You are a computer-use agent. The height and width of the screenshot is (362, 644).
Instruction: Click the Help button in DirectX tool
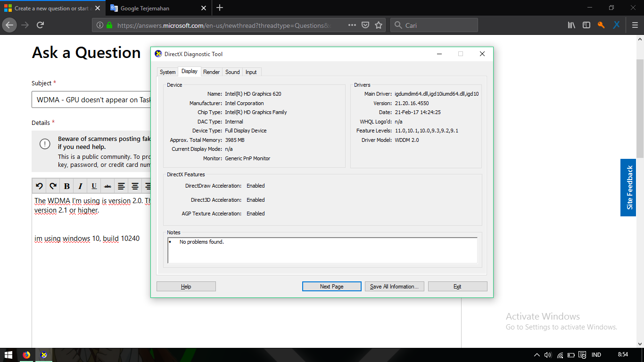tap(186, 287)
